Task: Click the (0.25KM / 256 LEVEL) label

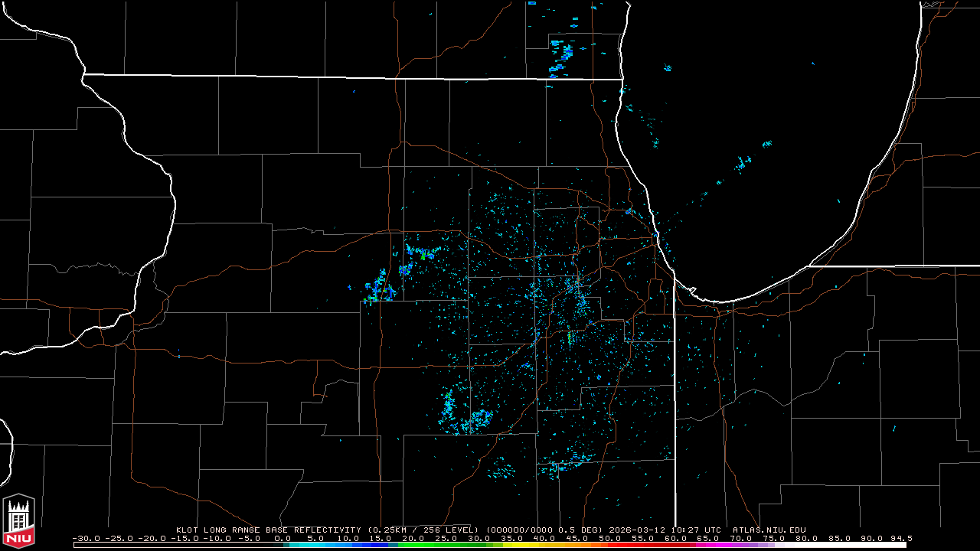Action: click(x=423, y=530)
